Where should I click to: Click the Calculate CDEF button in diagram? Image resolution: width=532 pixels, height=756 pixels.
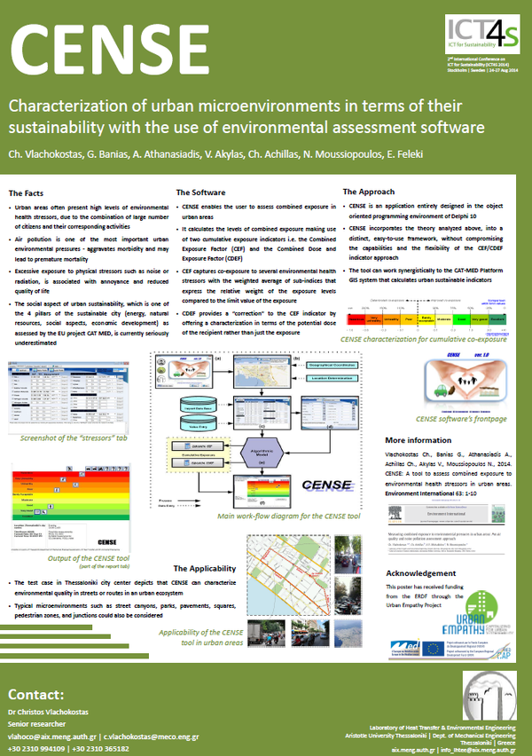pyautogui.click(x=198, y=463)
